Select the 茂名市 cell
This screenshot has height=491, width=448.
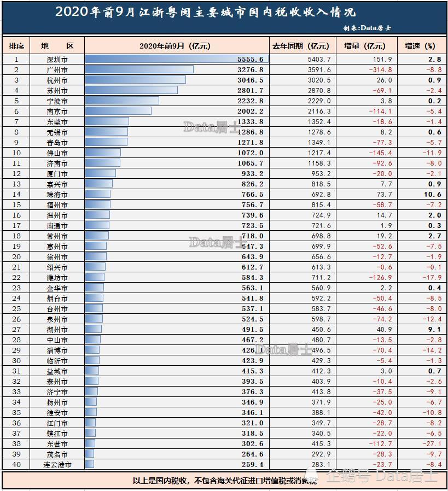pos(57,454)
